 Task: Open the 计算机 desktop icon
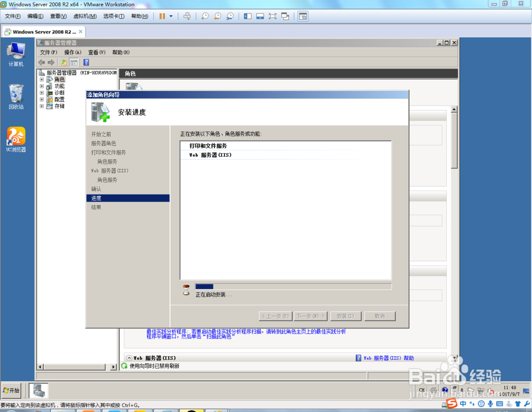[x=16, y=54]
